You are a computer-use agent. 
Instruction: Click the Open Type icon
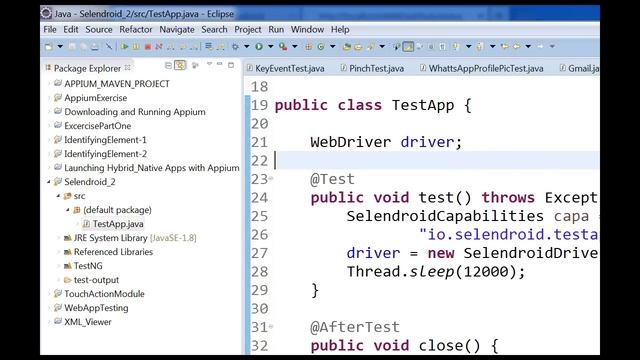347,47
